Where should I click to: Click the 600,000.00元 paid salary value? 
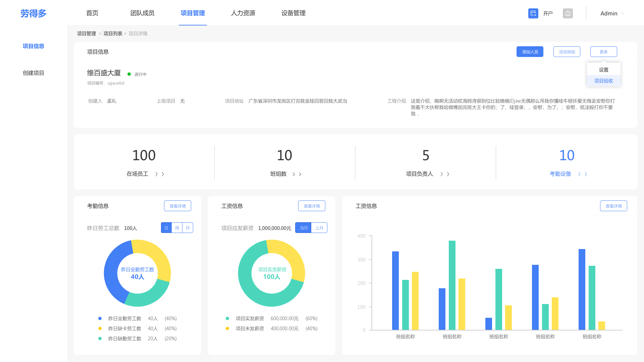[284, 318]
